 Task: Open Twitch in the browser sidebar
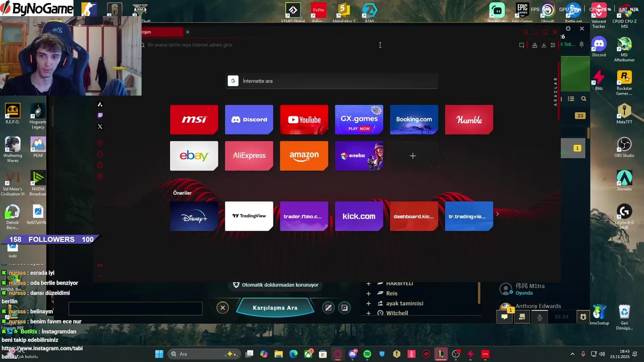100,116
